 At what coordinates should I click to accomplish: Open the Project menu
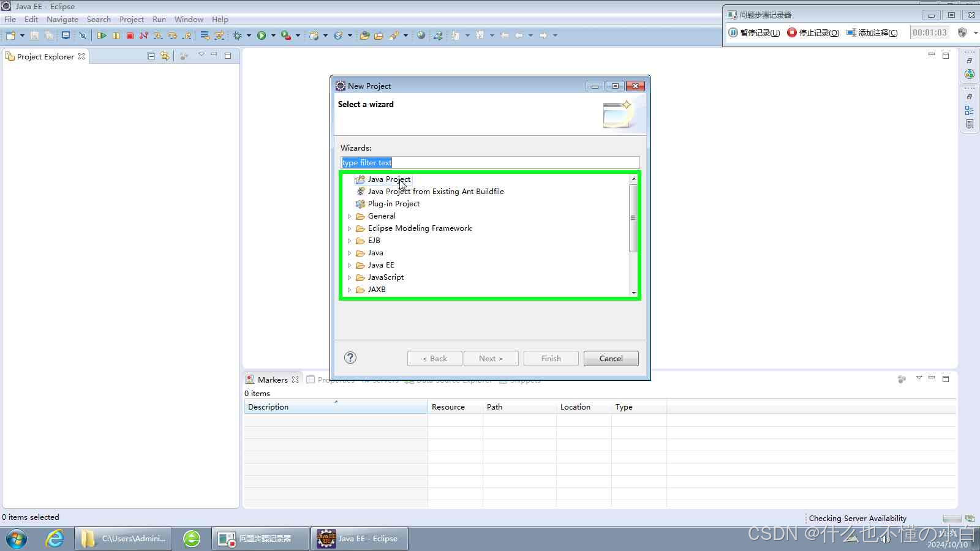coord(132,20)
